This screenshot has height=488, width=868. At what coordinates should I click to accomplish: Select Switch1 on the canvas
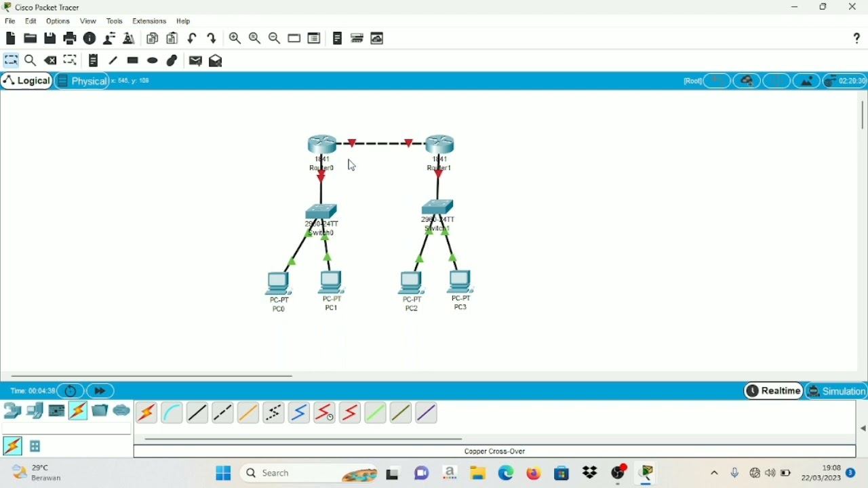pos(439,207)
